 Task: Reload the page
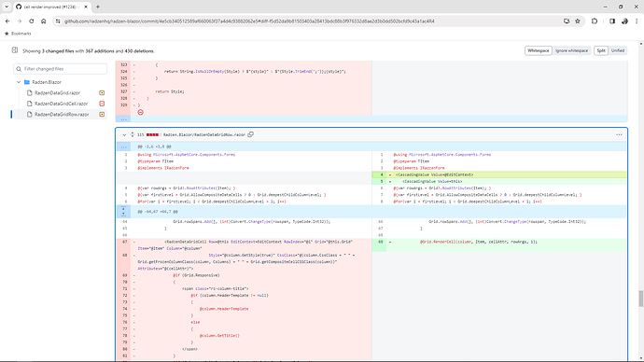click(31, 21)
